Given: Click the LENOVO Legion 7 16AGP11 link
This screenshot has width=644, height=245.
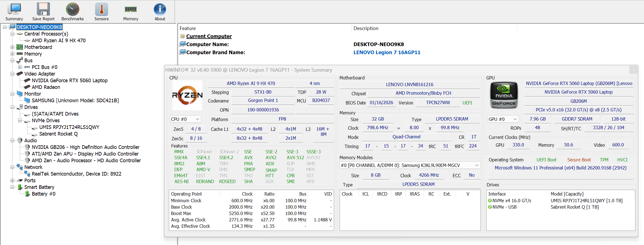Looking at the screenshot, I should pos(387,52).
